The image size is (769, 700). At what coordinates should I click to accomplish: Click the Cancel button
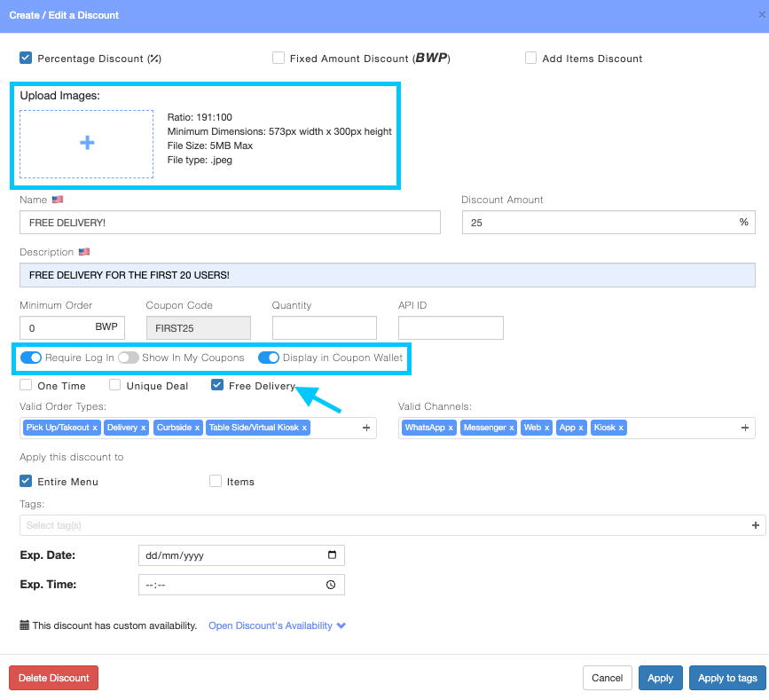(608, 678)
